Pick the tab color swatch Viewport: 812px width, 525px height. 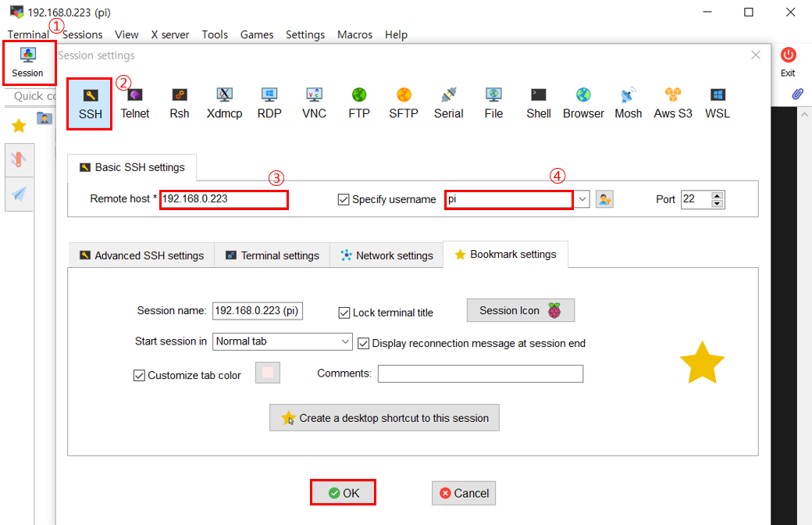[268, 373]
